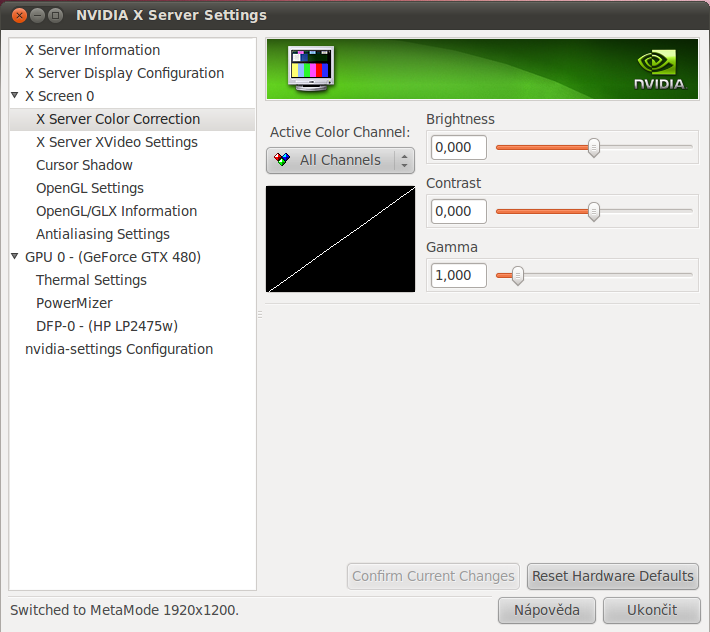The image size is (710, 632).
Task: Click status text 'Switched to MetaMode 1920x1200.'
Action: coord(124,610)
